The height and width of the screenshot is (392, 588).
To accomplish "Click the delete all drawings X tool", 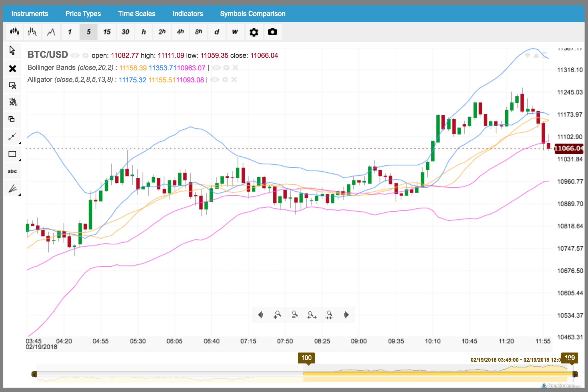I will (x=12, y=69).
